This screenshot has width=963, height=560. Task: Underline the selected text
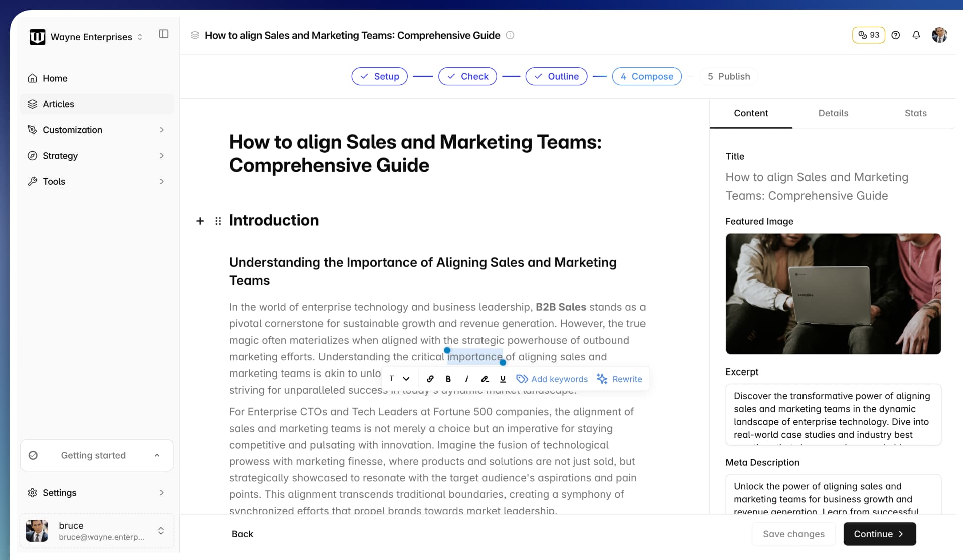tap(502, 379)
